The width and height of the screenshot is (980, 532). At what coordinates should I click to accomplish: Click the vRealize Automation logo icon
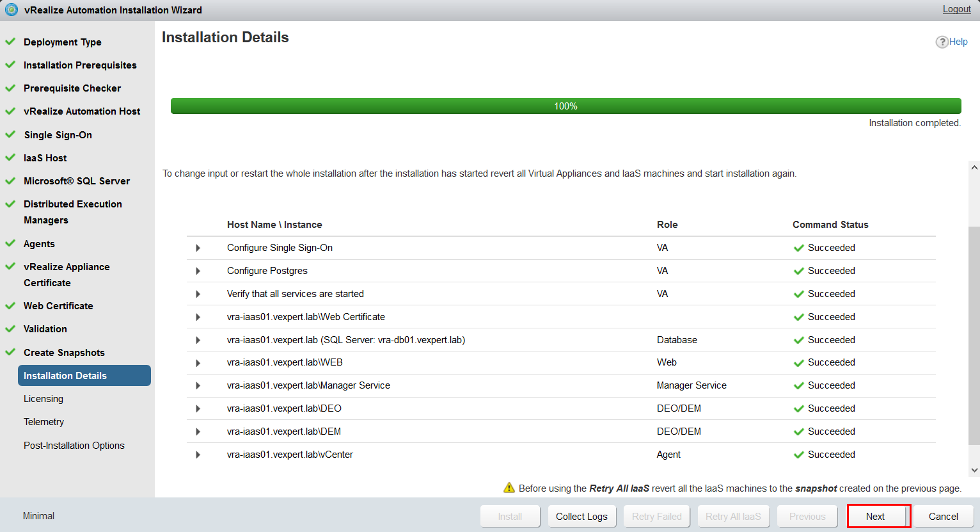12,10
